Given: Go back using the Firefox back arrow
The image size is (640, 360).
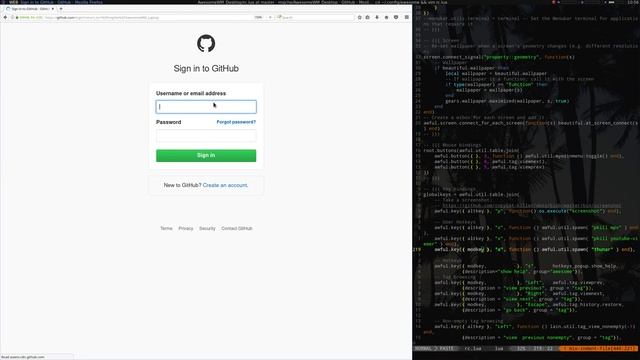Looking at the screenshot, I should 5,18.
